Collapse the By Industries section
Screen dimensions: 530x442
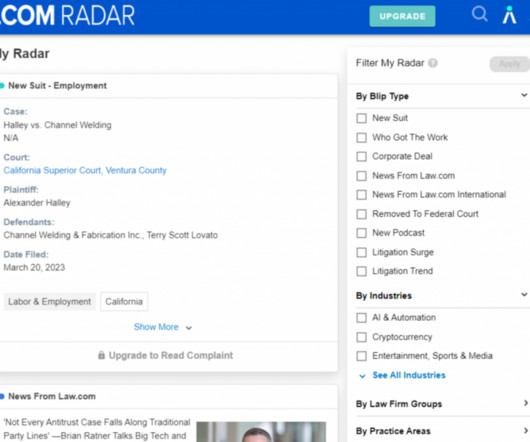pos(524,295)
